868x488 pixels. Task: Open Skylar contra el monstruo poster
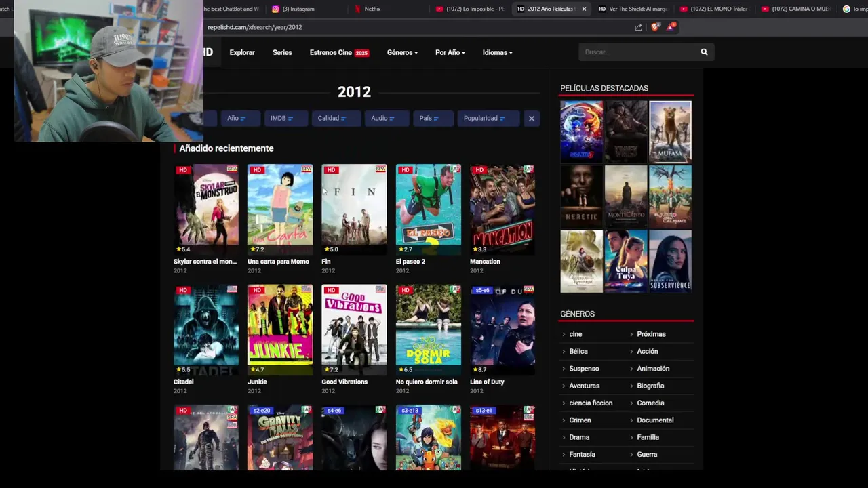(x=206, y=209)
